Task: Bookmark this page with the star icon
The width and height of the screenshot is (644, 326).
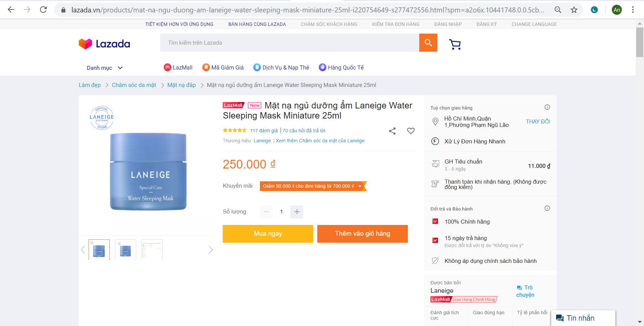Action: (574, 10)
